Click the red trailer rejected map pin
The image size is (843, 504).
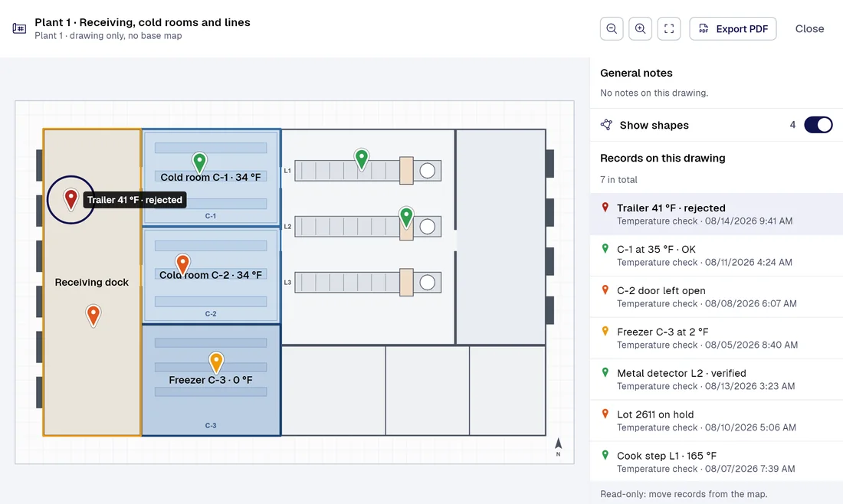coord(71,199)
